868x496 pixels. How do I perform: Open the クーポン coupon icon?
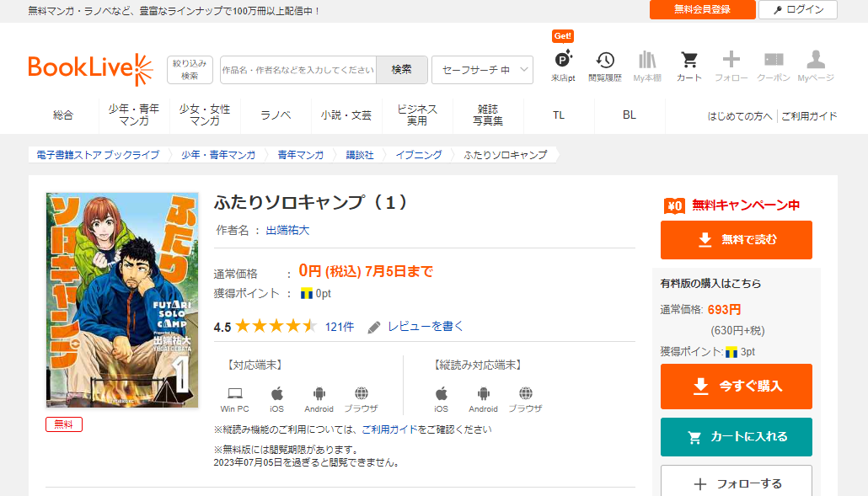[773, 61]
